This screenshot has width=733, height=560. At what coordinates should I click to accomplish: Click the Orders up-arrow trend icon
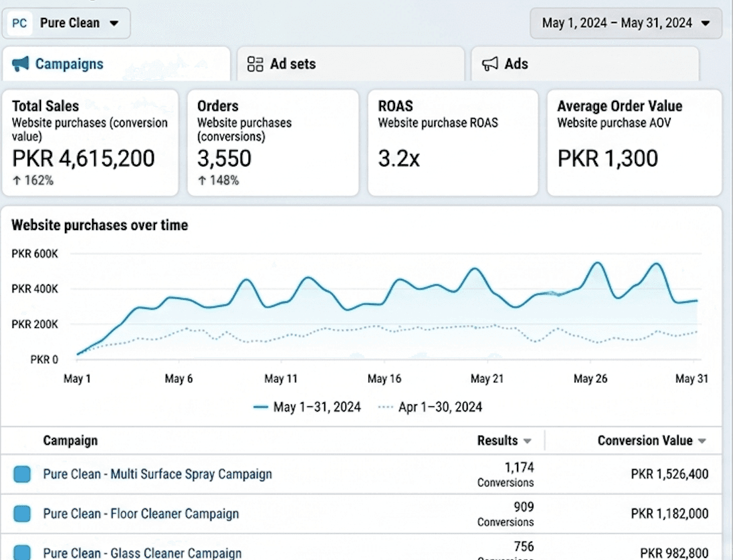pos(202,180)
